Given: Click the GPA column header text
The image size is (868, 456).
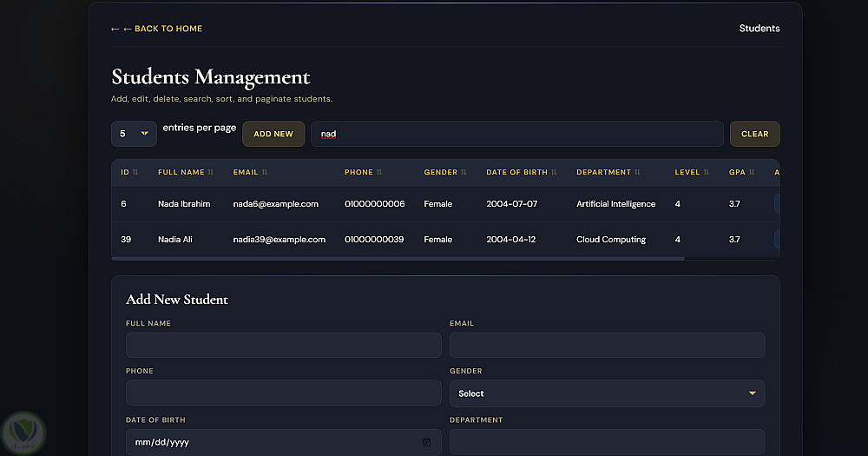Looking at the screenshot, I should pyautogui.click(x=737, y=172).
